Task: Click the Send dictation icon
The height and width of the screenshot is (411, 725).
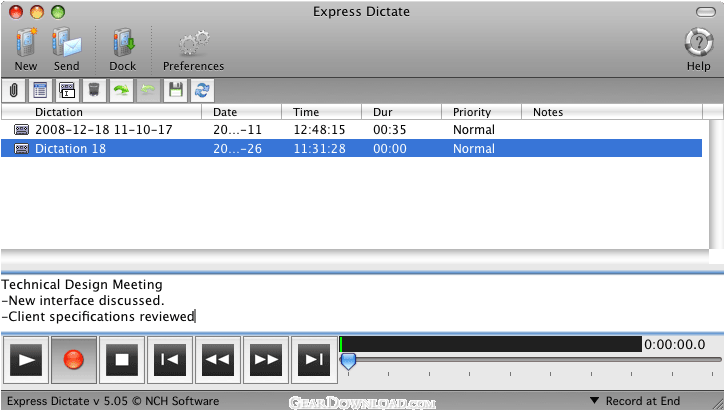Action: pyautogui.click(x=67, y=49)
